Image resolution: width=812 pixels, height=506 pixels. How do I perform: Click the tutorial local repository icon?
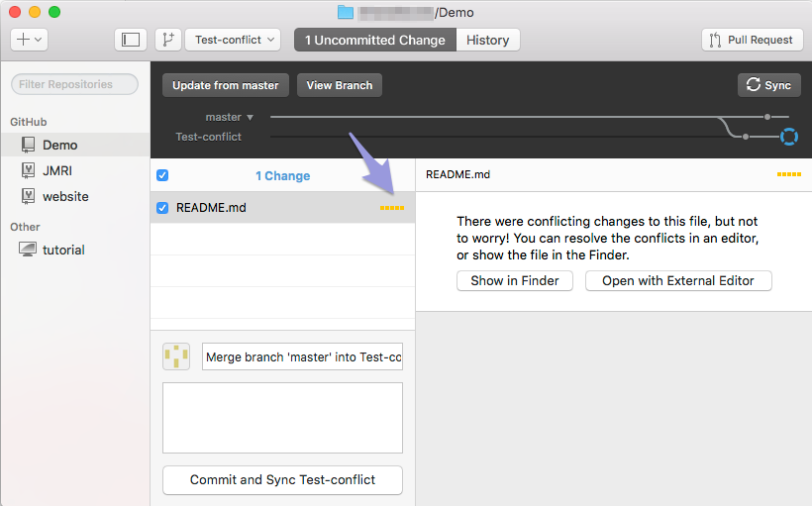coord(27,250)
